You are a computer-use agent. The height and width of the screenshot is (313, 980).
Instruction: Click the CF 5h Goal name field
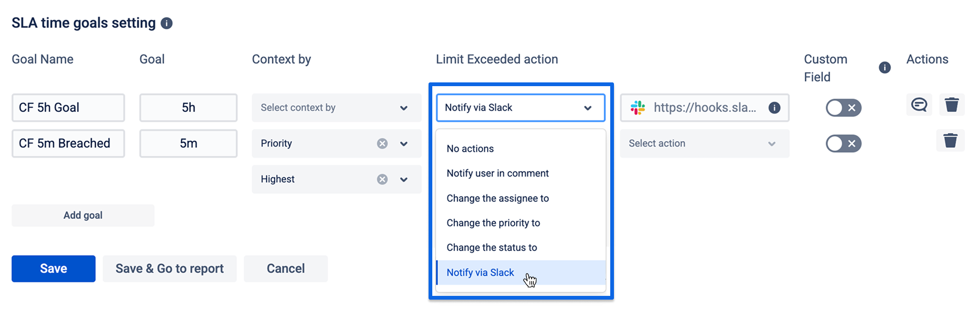(68, 108)
